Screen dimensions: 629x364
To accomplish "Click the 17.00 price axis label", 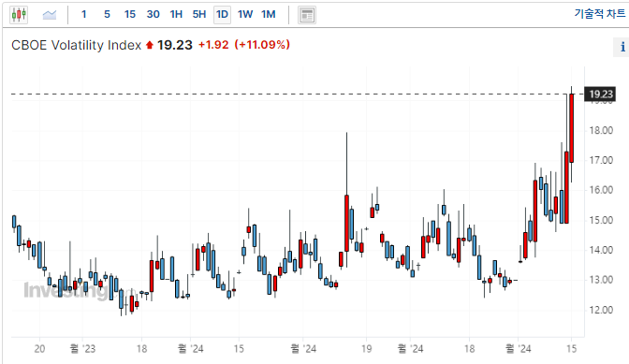I will pyautogui.click(x=601, y=160).
